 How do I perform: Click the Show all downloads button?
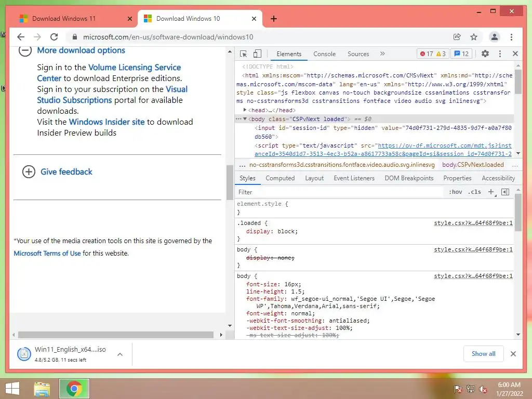point(483,354)
